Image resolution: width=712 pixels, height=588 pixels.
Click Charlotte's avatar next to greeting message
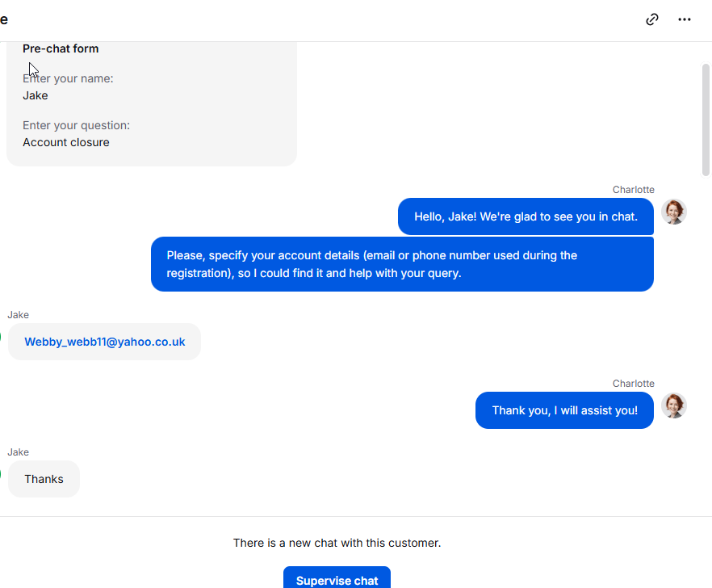tap(673, 212)
